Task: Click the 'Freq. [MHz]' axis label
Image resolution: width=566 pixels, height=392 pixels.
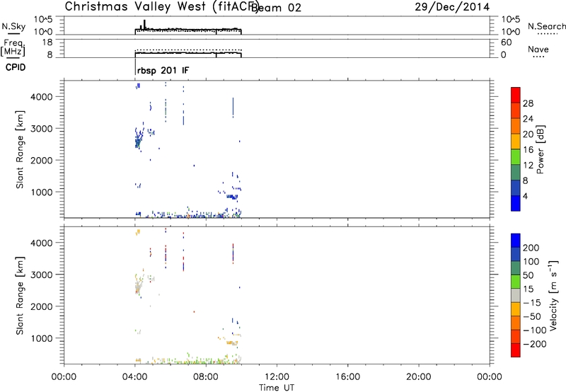Action: point(13,47)
